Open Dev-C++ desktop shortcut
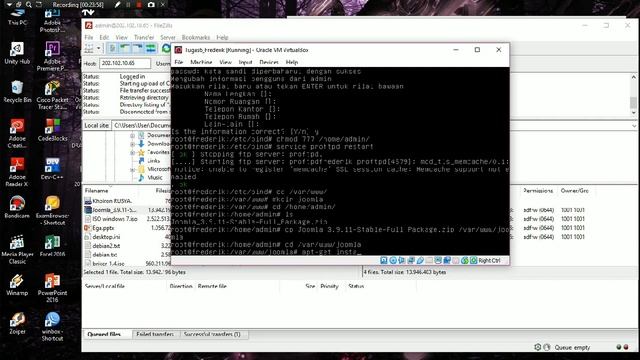 (52, 169)
